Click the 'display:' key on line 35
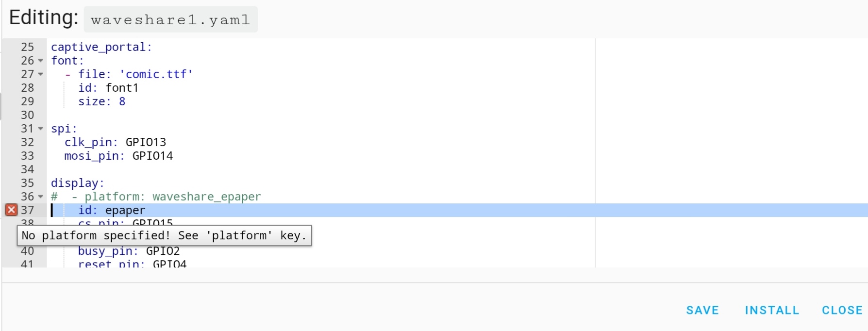Screen dimensions: 868x331 click(77, 183)
